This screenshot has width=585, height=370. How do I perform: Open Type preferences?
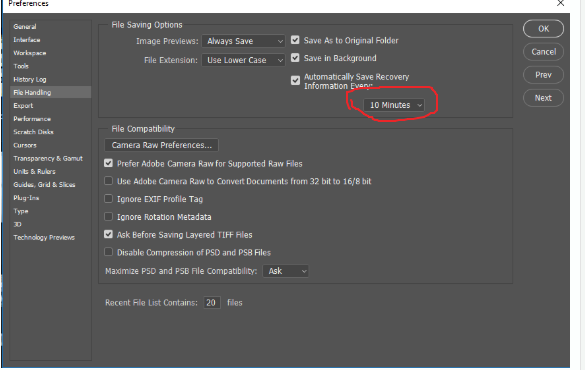coord(21,211)
